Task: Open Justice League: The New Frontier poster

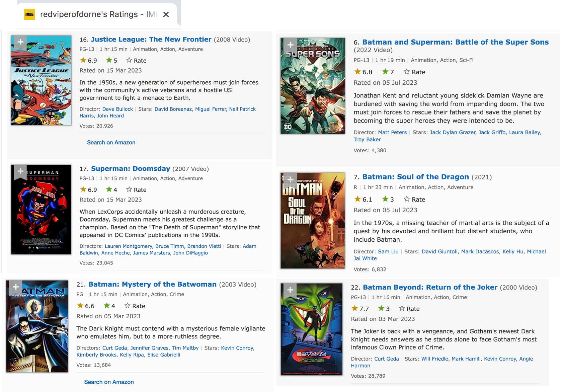Action: 41,80
